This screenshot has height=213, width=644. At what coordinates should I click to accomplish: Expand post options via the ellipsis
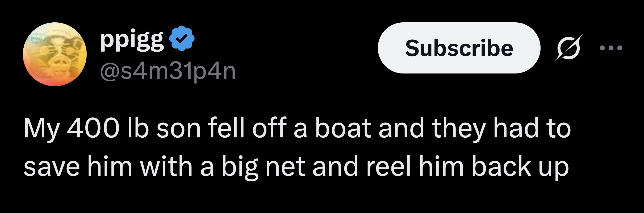(611, 48)
